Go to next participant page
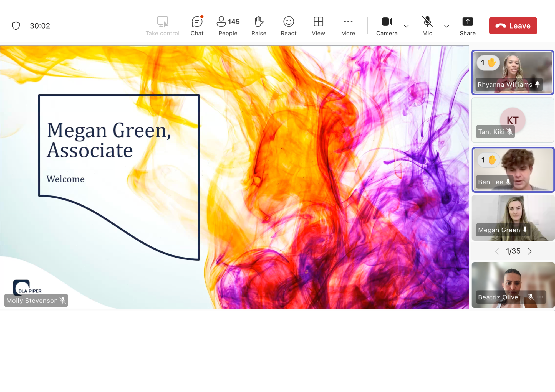The width and height of the screenshot is (555, 392). 530,251
